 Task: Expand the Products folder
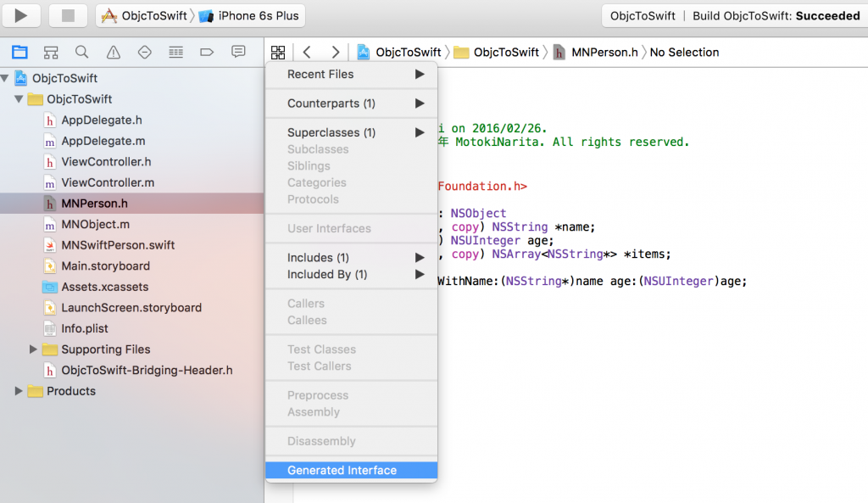[19, 391]
